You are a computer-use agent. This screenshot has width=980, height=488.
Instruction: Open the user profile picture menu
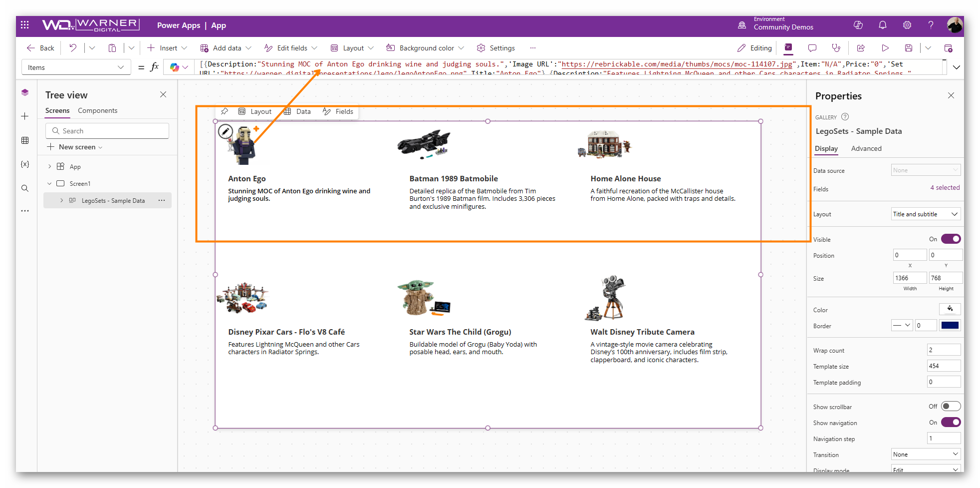point(955,25)
